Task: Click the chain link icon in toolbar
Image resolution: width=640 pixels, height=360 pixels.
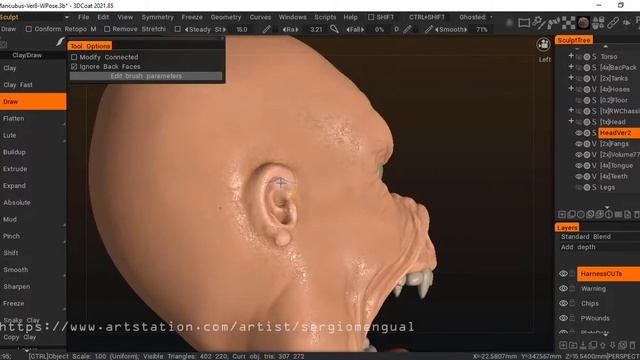Action: (612, 23)
